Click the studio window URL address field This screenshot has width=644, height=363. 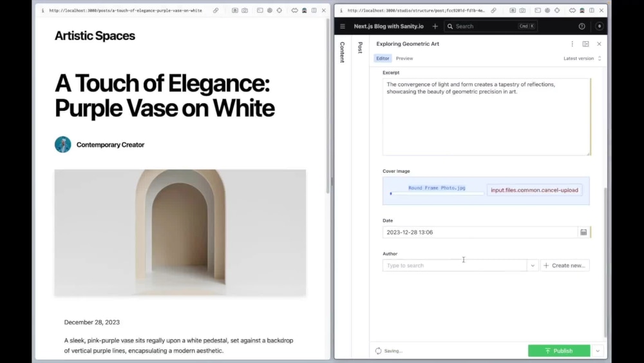point(416,11)
